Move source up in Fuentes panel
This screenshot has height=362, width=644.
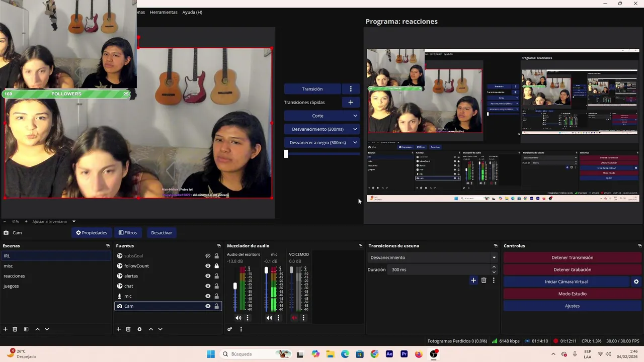click(x=150, y=329)
